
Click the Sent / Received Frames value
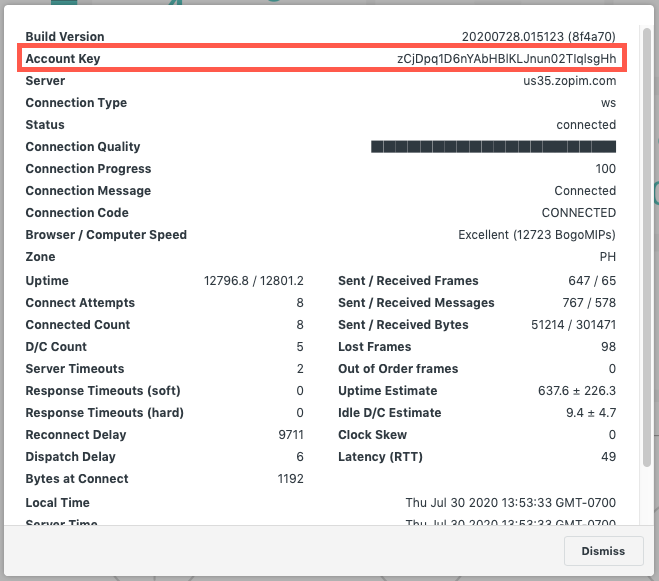[x=593, y=281]
